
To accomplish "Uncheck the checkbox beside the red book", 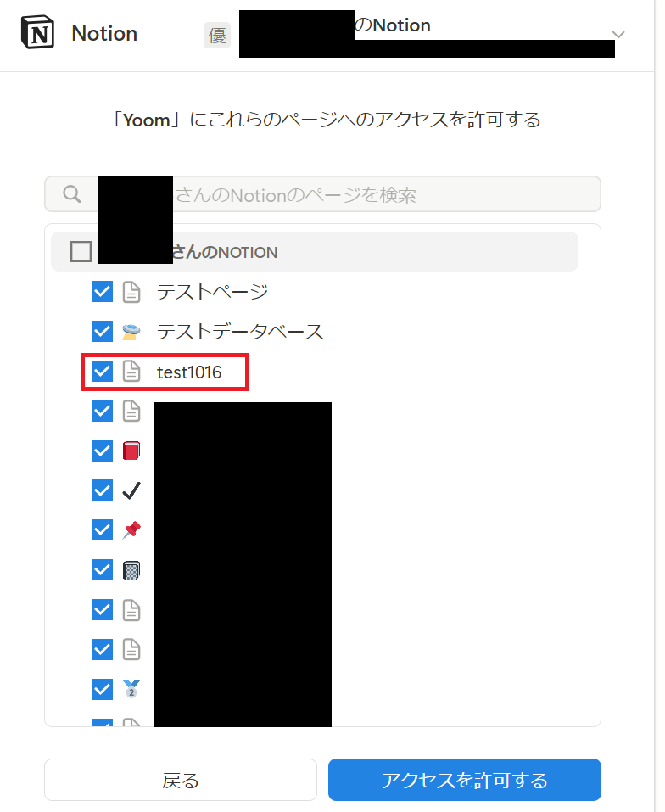I will click(x=102, y=451).
